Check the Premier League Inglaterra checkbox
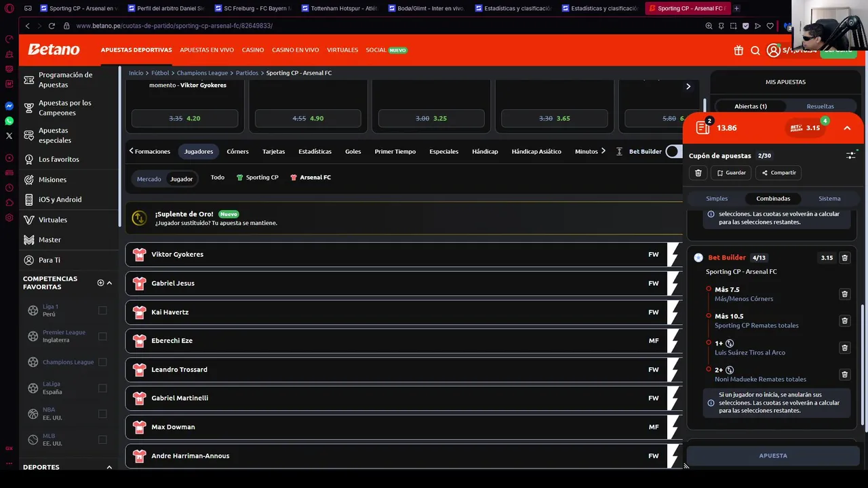Screen dimensions: 868x488 click(x=102, y=336)
